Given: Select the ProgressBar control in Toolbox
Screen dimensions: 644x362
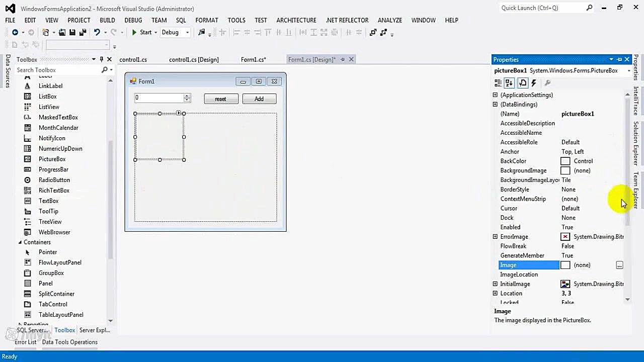Looking at the screenshot, I should (53, 169).
